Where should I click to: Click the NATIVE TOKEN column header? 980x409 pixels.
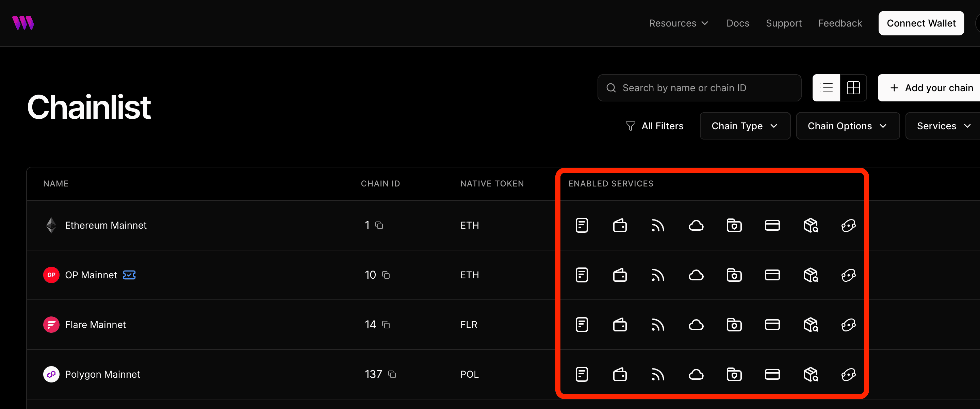[492, 183]
